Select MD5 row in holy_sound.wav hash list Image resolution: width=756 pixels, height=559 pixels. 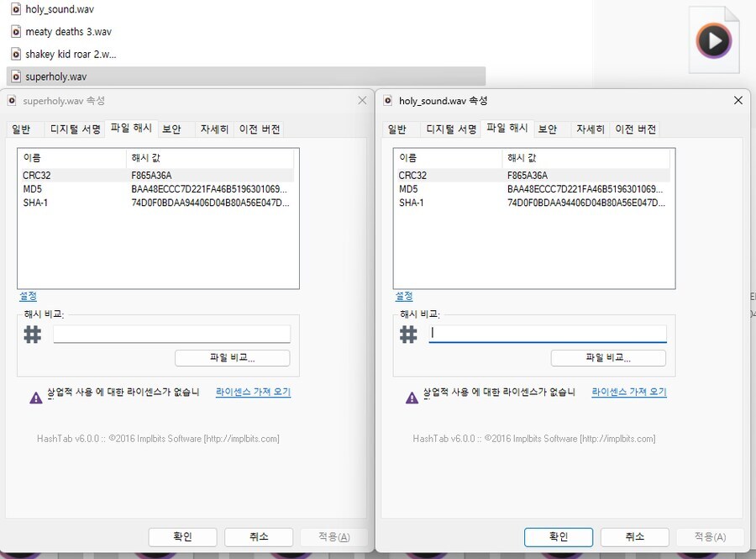533,188
